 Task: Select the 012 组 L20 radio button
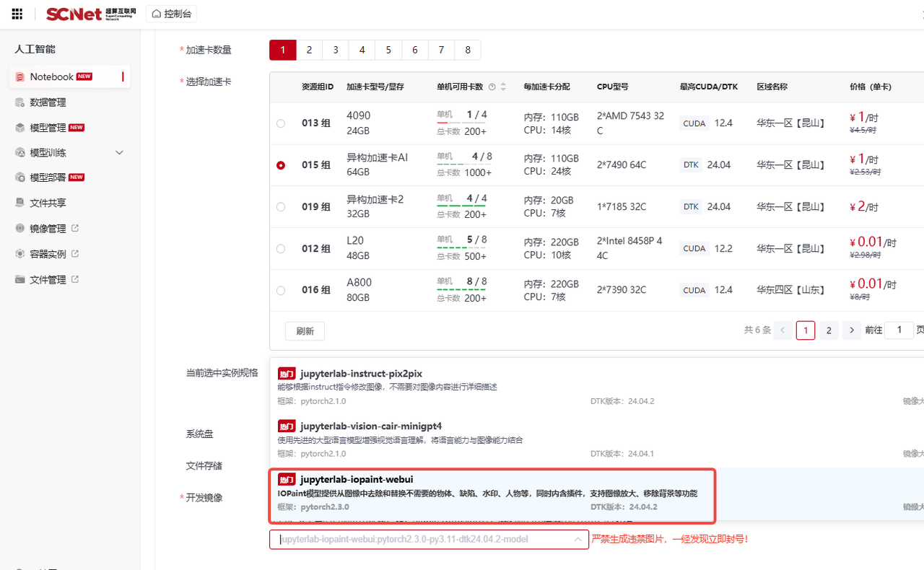281,249
